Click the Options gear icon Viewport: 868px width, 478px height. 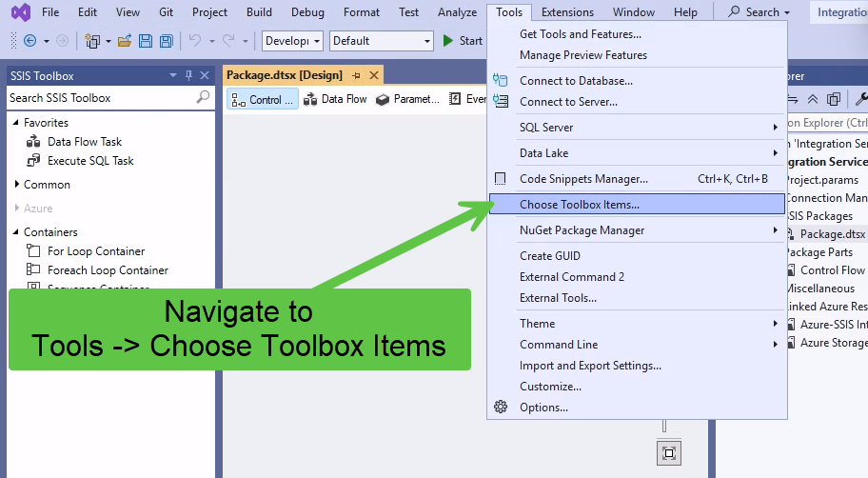pos(501,408)
